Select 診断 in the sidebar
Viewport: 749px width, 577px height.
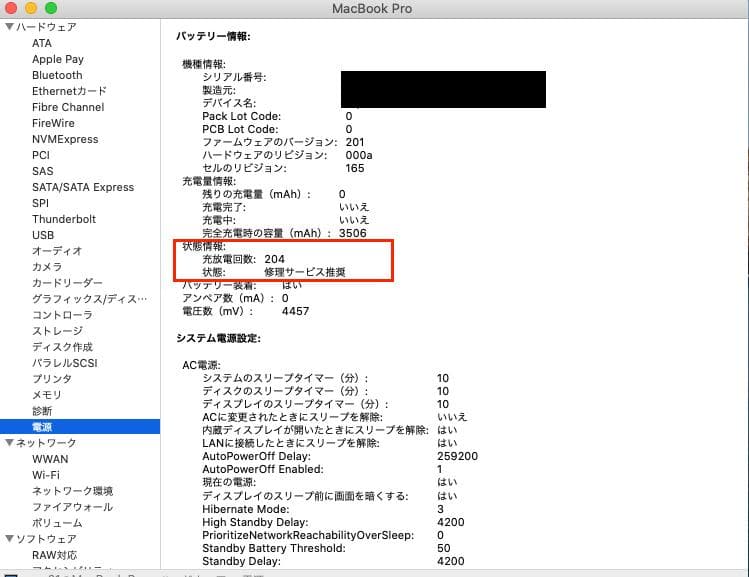[42, 411]
